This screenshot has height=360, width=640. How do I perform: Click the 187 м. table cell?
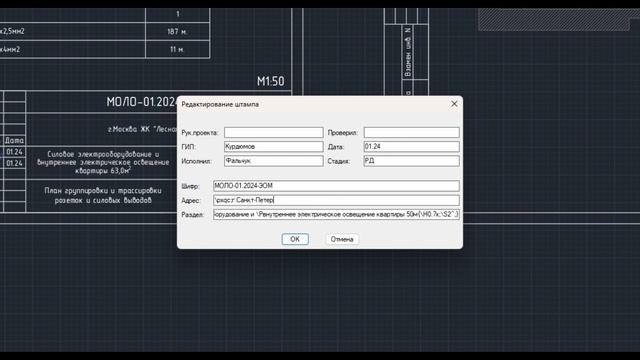tap(177, 31)
